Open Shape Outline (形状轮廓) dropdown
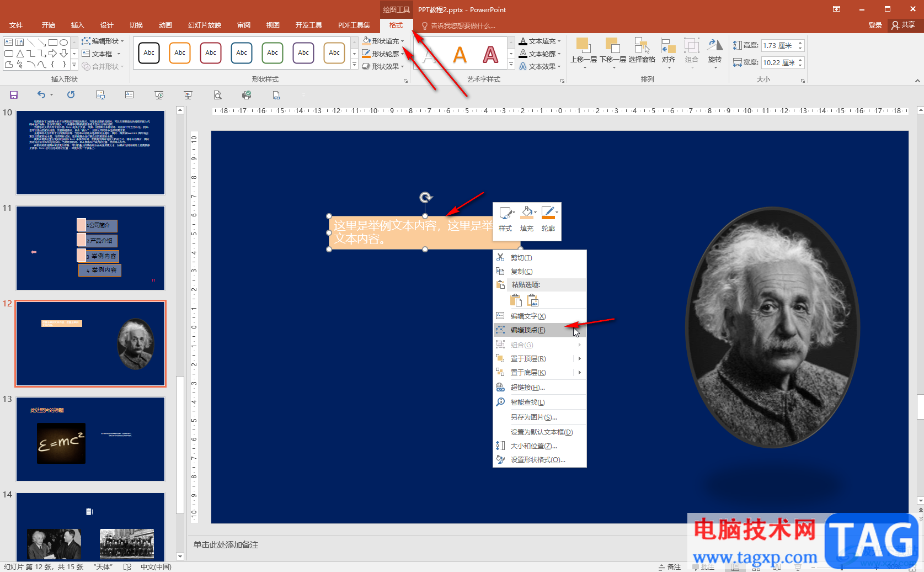 [383, 54]
